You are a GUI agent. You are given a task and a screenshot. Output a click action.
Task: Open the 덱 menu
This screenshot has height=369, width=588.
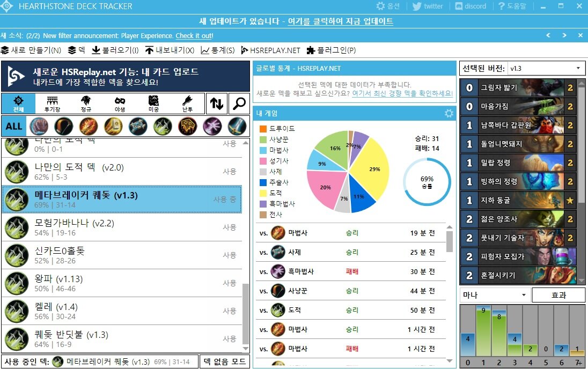(77, 50)
